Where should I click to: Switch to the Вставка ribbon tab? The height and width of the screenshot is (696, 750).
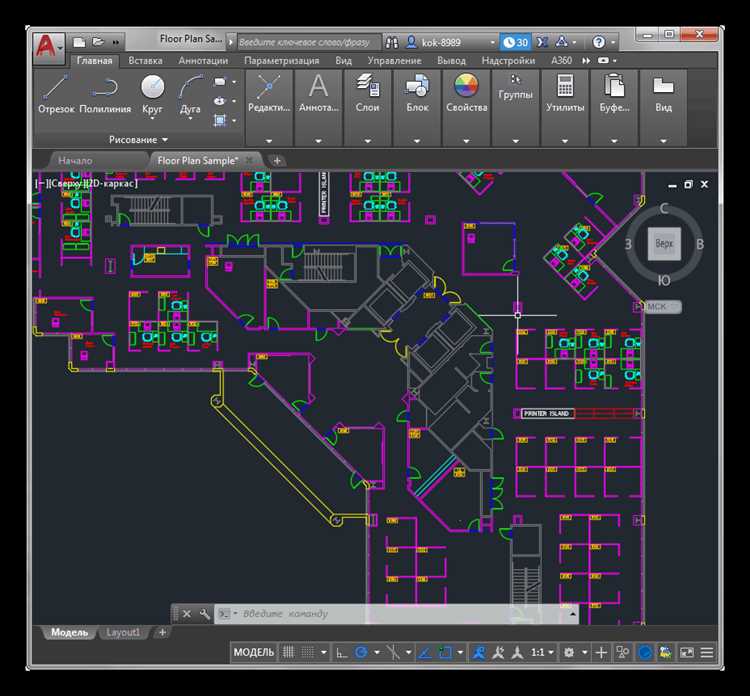pos(145,61)
